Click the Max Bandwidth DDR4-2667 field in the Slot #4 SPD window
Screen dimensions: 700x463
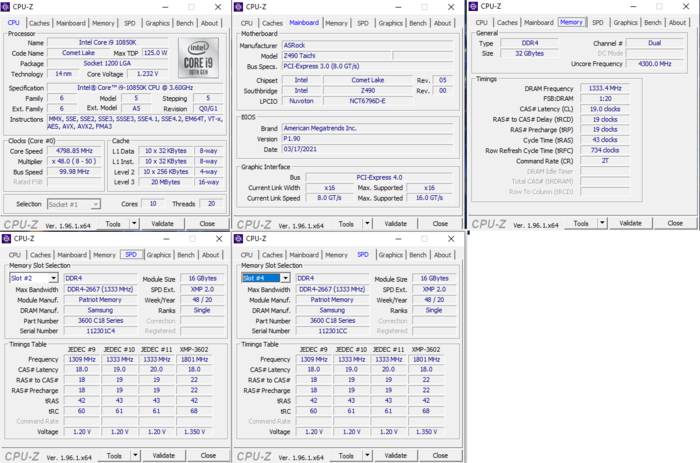(x=333, y=289)
